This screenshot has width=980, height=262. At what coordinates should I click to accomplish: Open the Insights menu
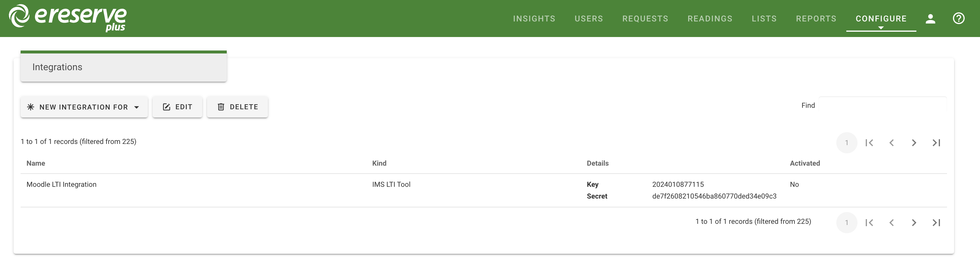pos(534,19)
